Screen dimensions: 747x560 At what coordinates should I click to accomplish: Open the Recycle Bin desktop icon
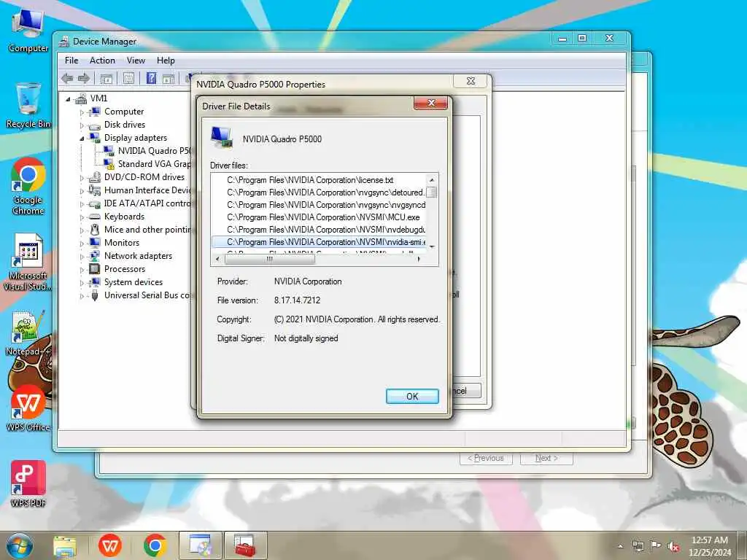(28, 106)
